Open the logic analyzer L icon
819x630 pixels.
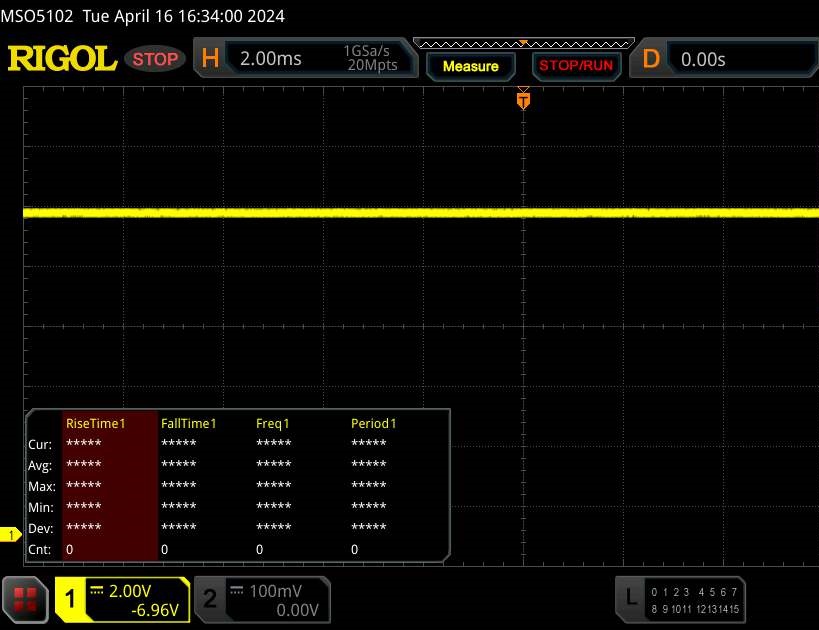630,597
